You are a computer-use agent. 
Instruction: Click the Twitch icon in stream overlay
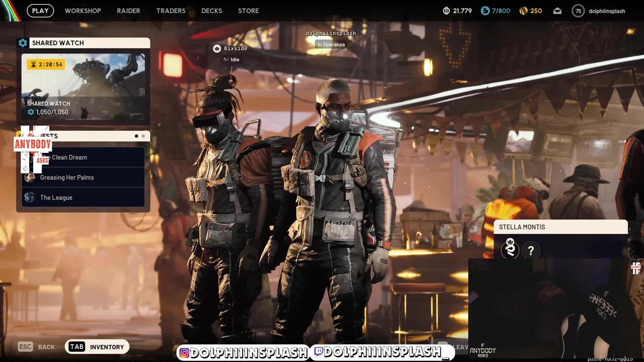pos(318,352)
